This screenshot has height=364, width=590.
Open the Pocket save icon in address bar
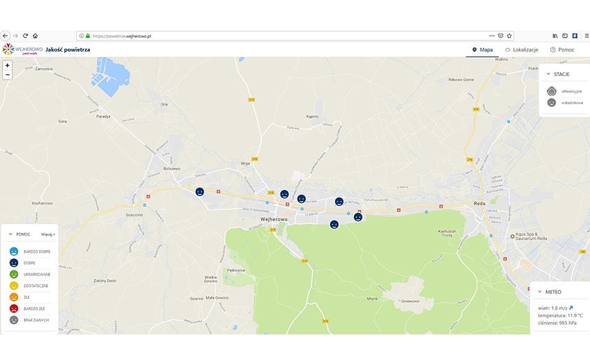501,36
